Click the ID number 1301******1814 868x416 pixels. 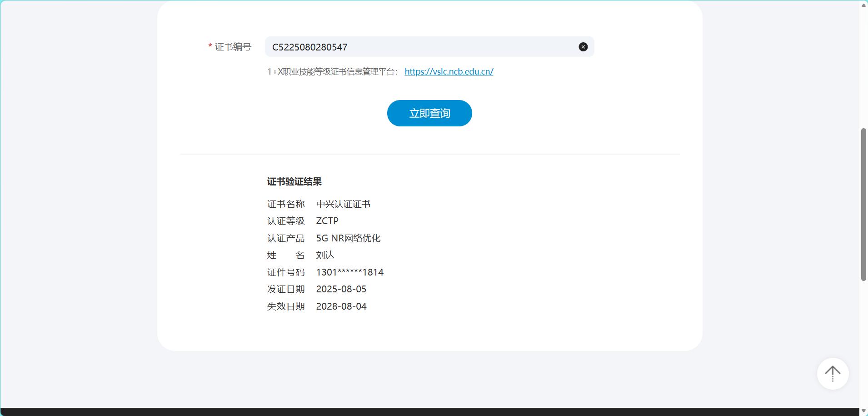click(349, 272)
